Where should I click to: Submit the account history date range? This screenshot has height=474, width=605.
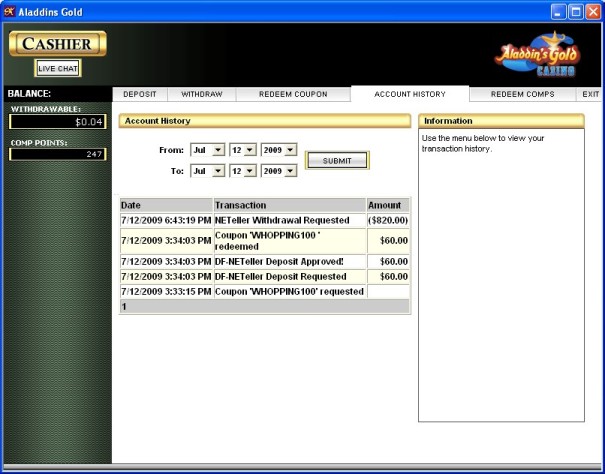tap(337, 161)
